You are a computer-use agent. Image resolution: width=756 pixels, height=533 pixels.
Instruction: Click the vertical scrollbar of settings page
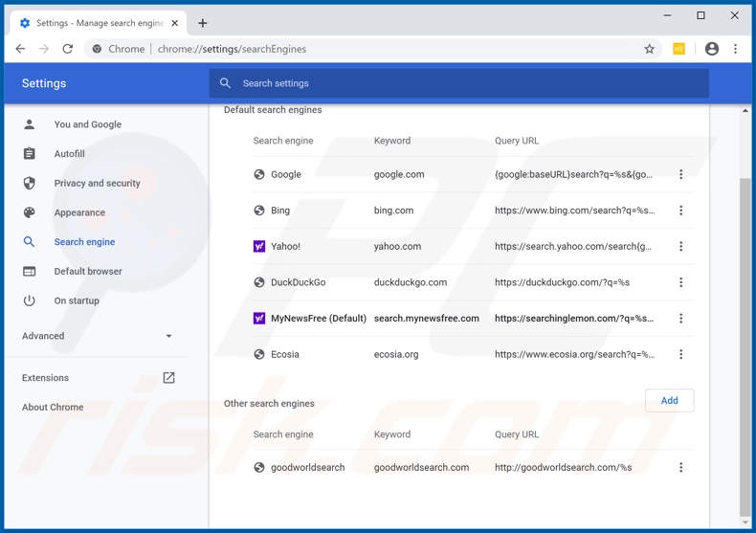pyautogui.click(x=745, y=344)
